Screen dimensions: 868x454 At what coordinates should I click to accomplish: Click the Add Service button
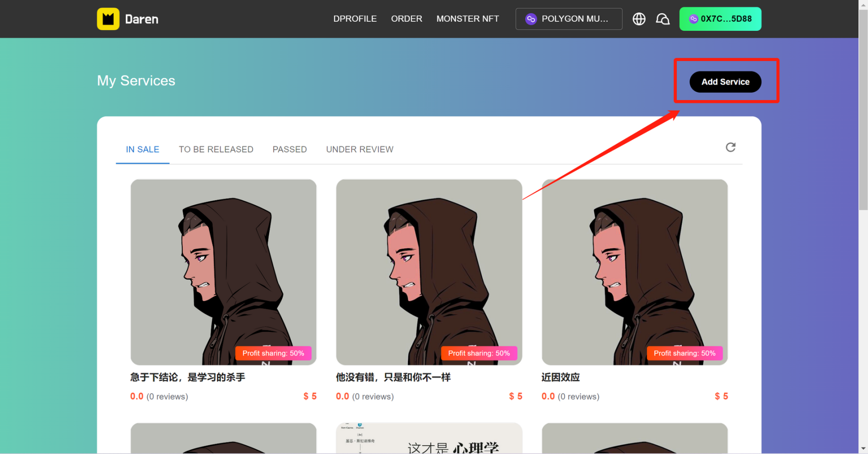tap(725, 82)
